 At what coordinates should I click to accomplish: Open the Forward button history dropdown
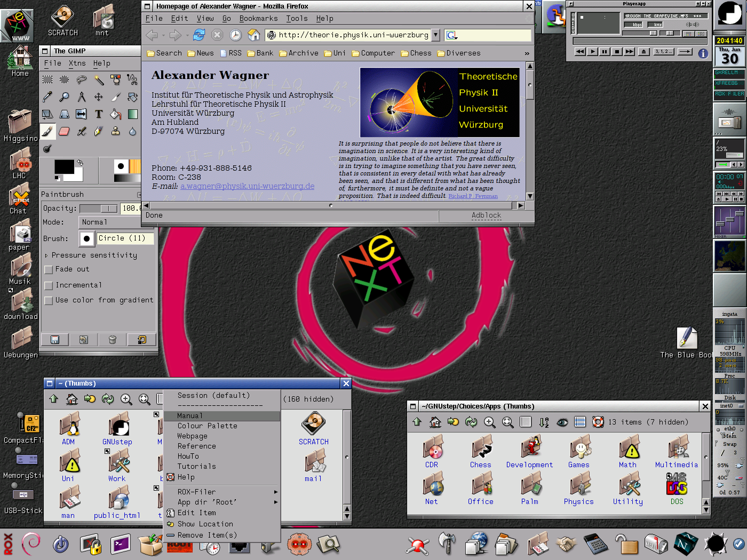pos(187,36)
